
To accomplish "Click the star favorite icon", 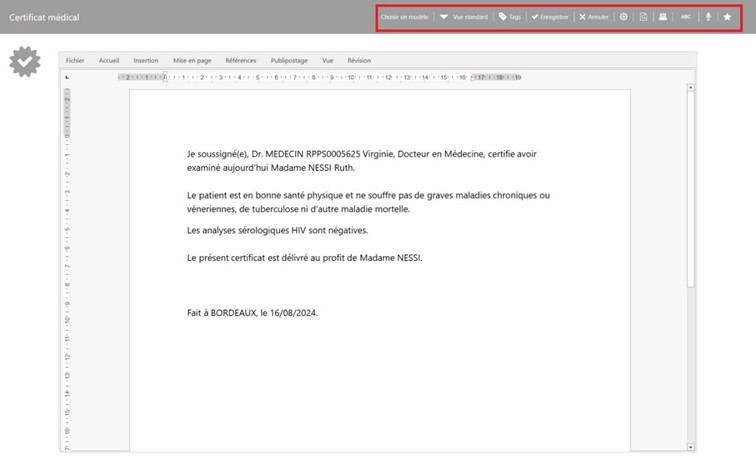I will (x=727, y=17).
